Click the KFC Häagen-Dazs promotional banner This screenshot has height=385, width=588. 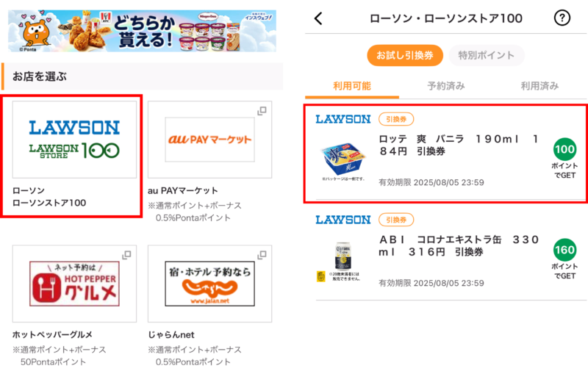click(142, 31)
